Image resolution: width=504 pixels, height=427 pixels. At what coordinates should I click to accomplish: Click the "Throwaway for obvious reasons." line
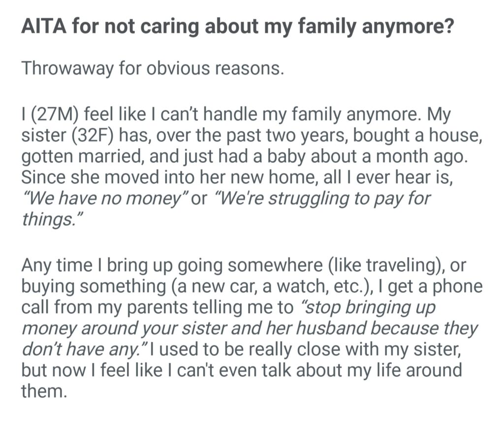[x=153, y=68]
